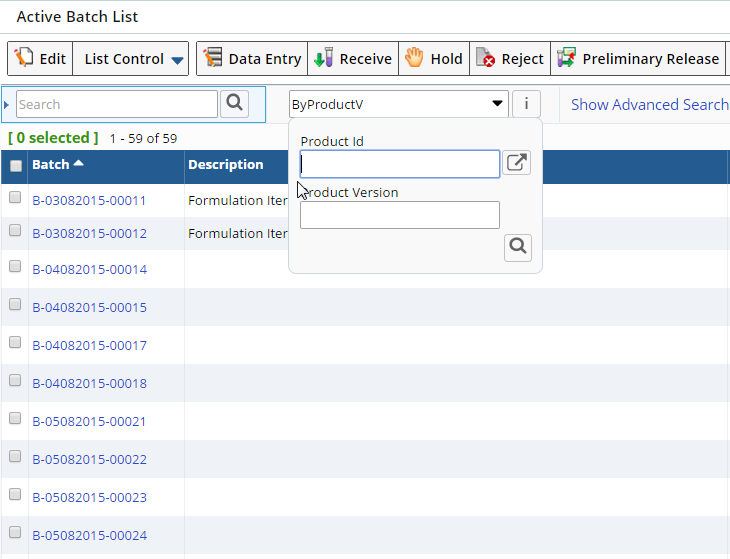The width and height of the screenshot is (730, 559).
Task: Open the List Control dropdown
Action: (131, 59)
